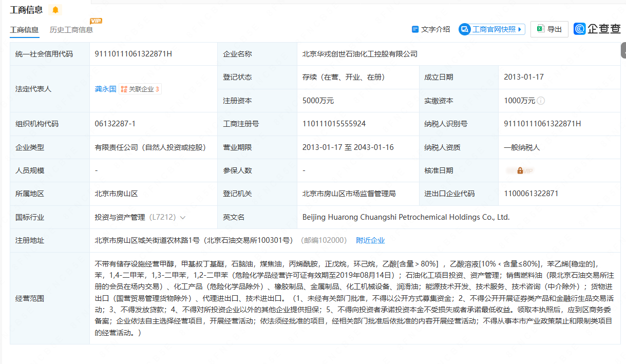Click 北京市房山区市场监督管理局

(x=349, y=194)
